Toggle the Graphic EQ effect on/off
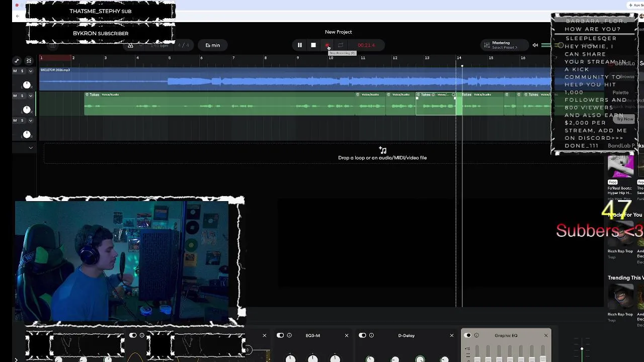Viewport: 644px width, 362px height. click(x=468, y=335)
